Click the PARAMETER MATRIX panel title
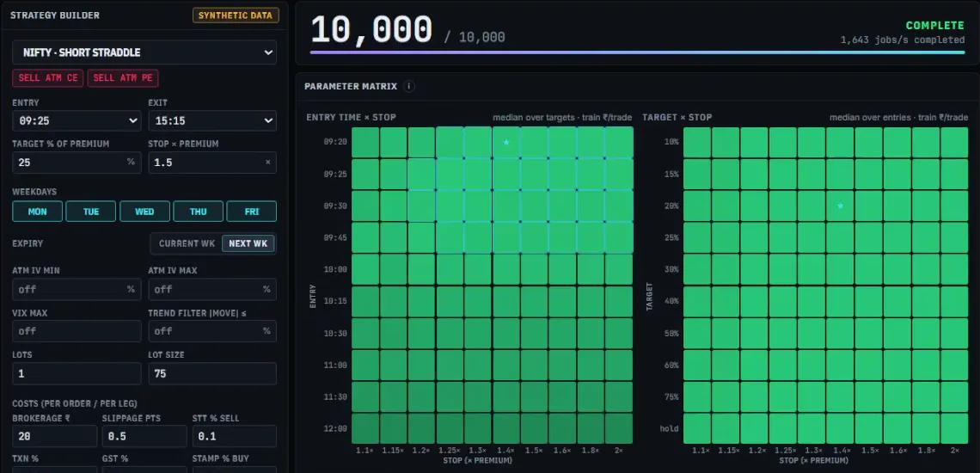 point(351,86)
